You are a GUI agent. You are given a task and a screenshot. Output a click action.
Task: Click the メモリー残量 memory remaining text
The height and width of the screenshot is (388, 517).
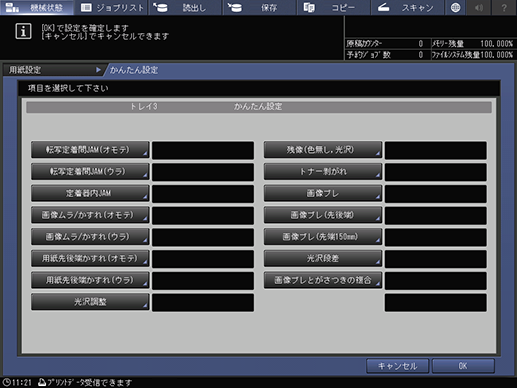click(x=448, y=44)
